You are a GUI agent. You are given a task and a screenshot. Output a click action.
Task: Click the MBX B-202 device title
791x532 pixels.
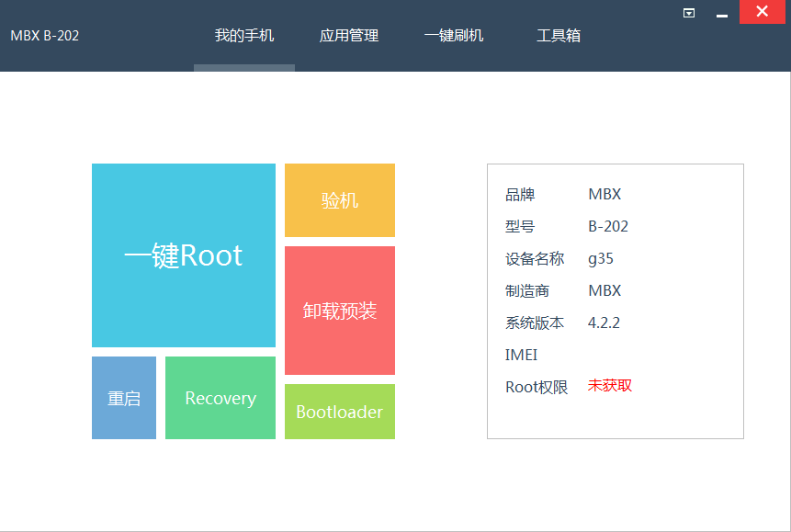tap(45, 36)
